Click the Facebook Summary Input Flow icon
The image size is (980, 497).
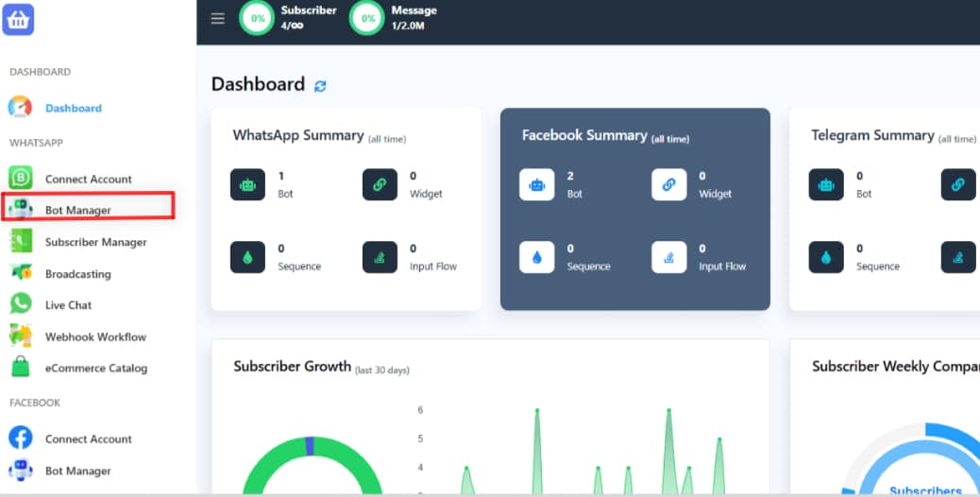(668, 257)
